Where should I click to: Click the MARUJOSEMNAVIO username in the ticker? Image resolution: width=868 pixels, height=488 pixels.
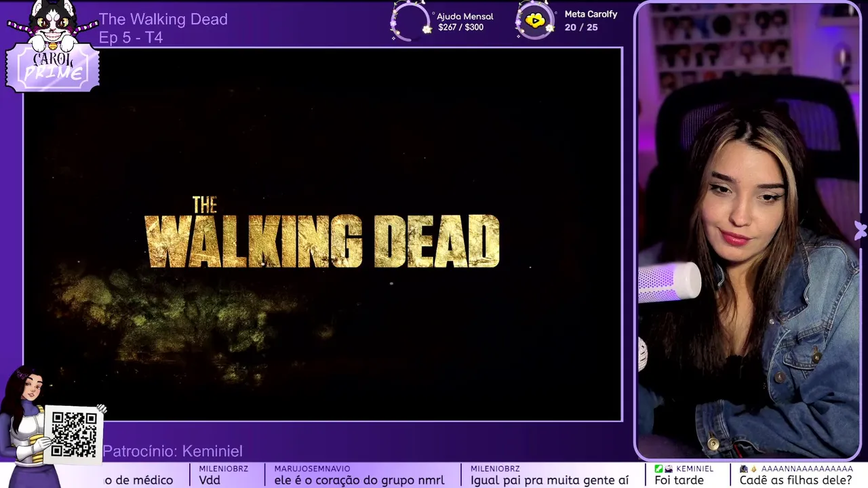(x=312, y=468)
